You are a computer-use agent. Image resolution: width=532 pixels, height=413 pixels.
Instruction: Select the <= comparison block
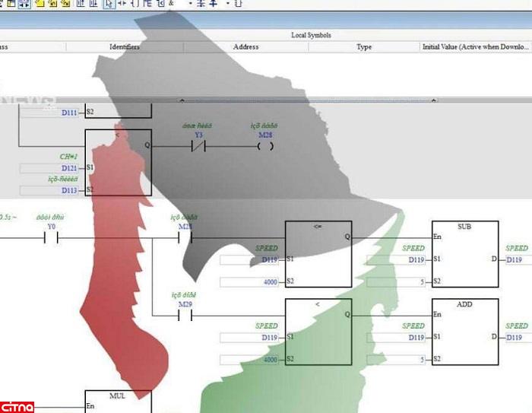[318, 255]
